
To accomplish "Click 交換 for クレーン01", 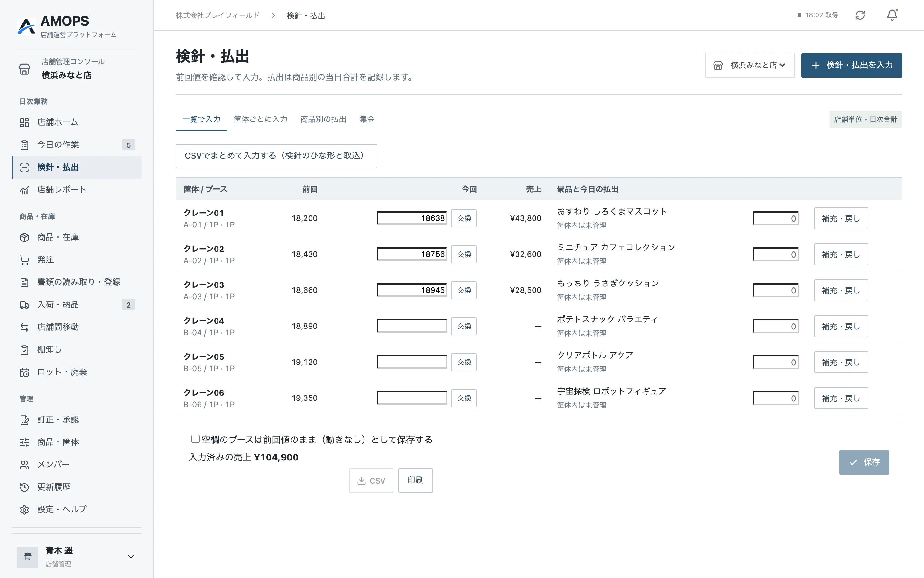I will 464,218.
